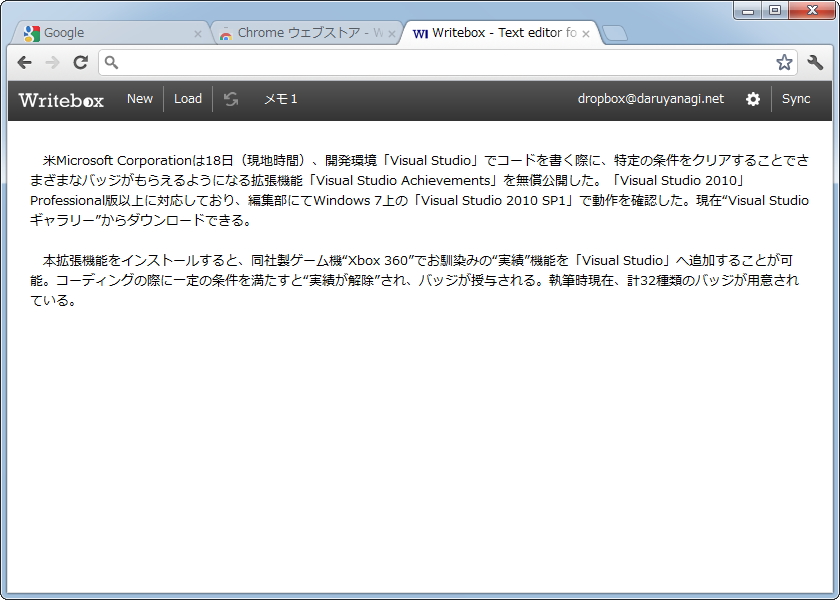Switch to the Chrome ウェブストア tab
Screen dimensions: 840x600
pyautogui.click(x=305, y=33)
